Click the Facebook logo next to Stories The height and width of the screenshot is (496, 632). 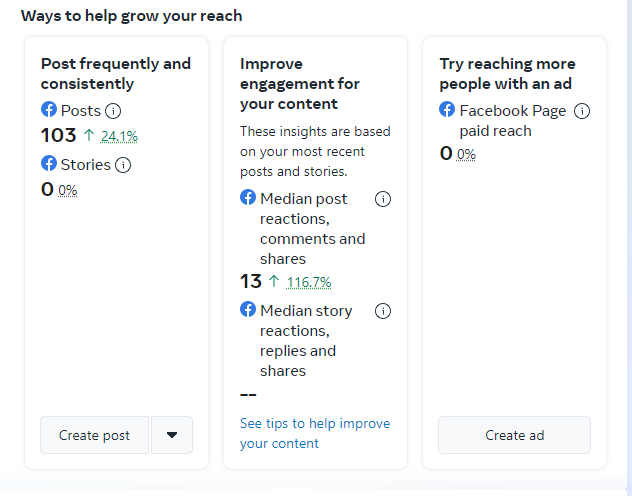(x=49, y=164)
